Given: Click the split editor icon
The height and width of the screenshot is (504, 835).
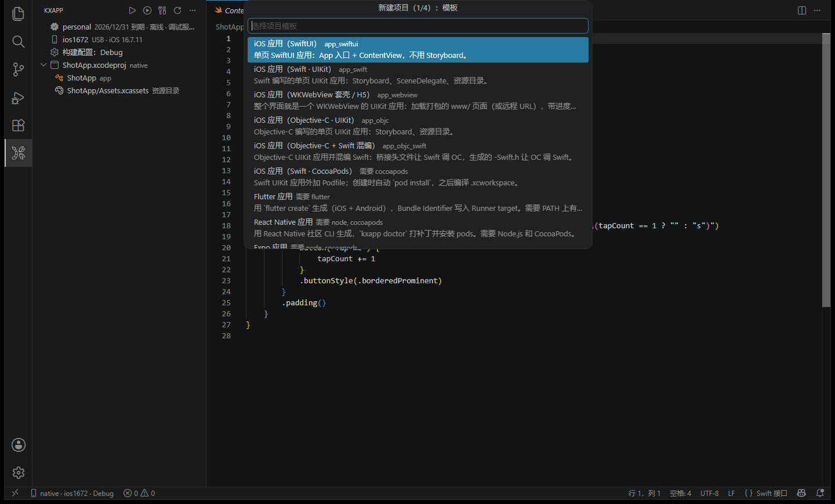Looking at the screenshot, I should [802, 10].
